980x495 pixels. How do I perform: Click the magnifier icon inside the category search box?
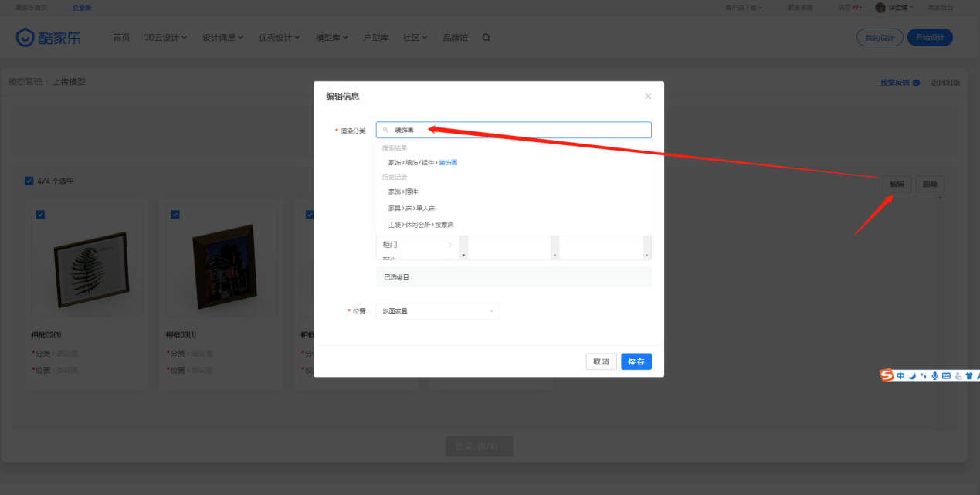[386, 129]
